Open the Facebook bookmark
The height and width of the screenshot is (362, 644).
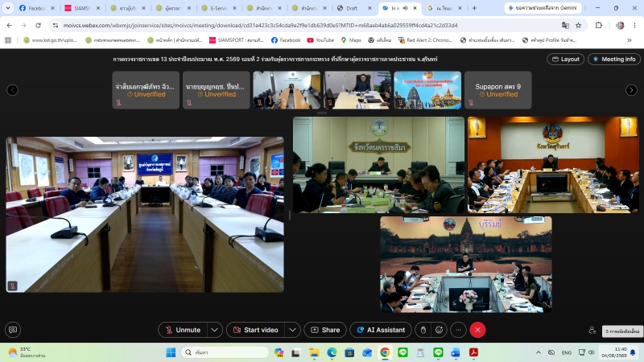click(x=286, y=40)
